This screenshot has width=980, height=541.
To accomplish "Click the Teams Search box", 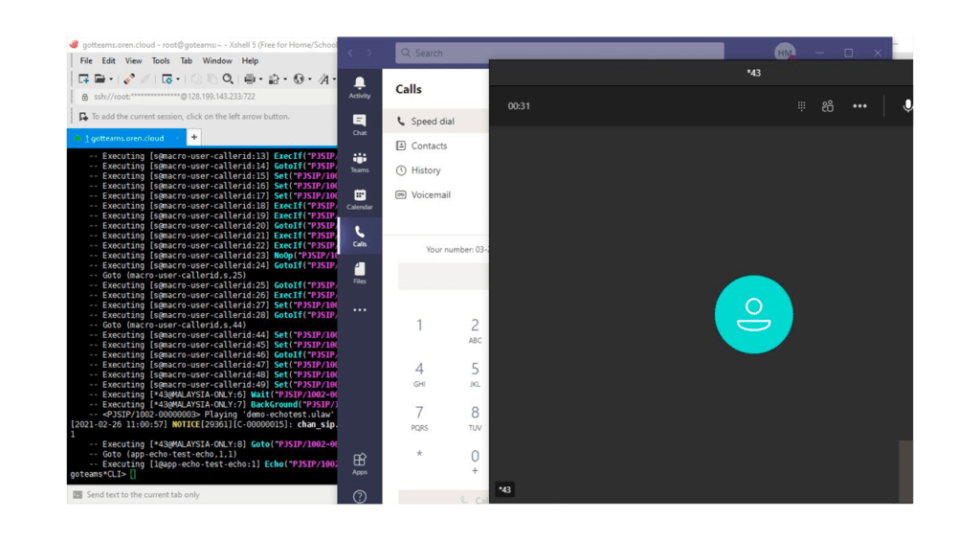I will [x=559, y=53].
